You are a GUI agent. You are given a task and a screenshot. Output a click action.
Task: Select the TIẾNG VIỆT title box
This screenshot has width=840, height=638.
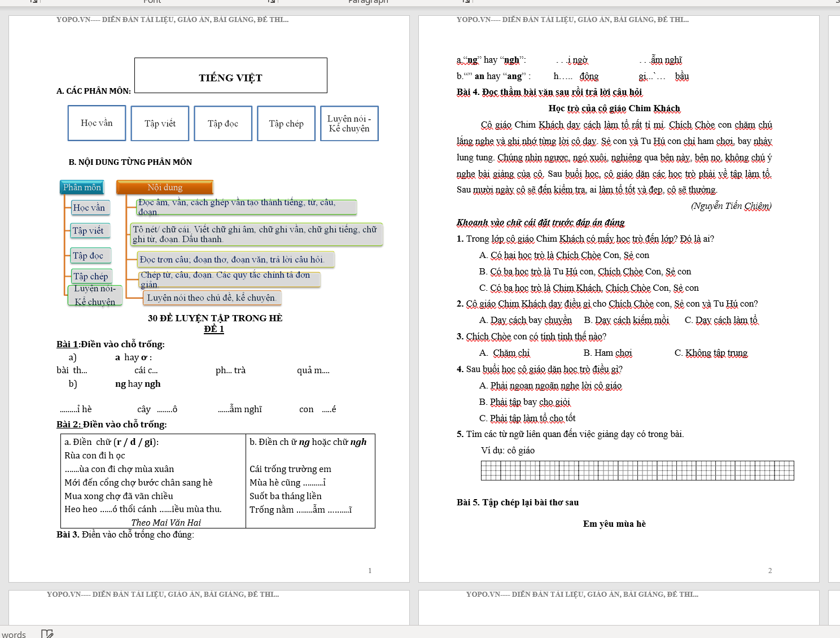pos(230,76)
